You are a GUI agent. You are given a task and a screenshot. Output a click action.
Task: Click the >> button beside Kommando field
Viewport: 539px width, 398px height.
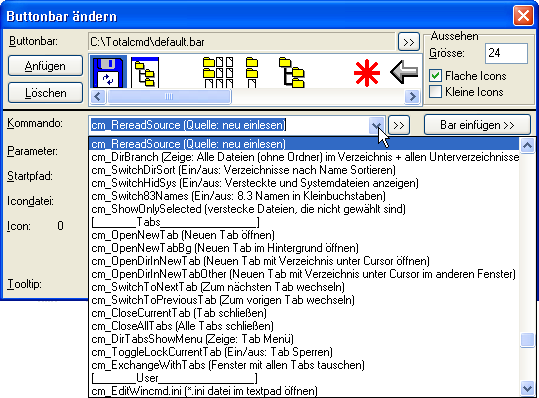click(399, 125)
